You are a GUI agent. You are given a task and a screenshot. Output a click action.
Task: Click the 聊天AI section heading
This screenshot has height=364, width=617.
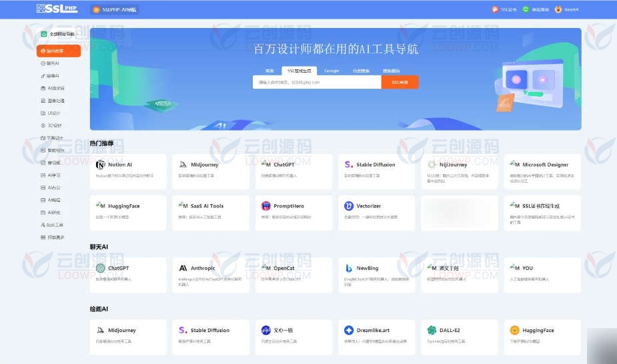point(99,247)
